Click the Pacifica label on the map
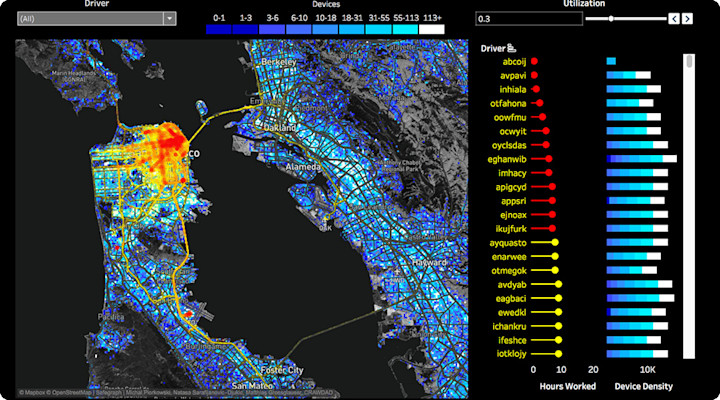Viewport: 720px width, 400px height. click(x=111, y=317)
